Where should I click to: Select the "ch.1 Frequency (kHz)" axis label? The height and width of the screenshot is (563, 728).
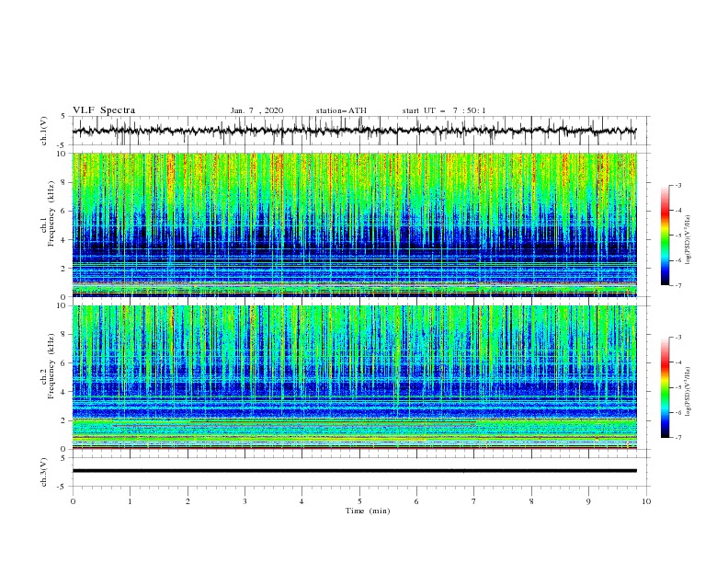point(49,212)
